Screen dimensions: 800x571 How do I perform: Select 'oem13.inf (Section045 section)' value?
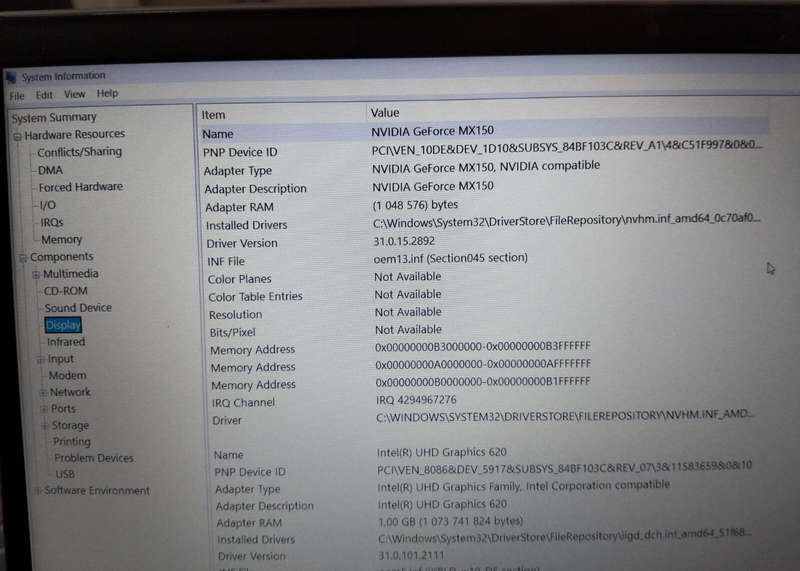click(451, 258)
